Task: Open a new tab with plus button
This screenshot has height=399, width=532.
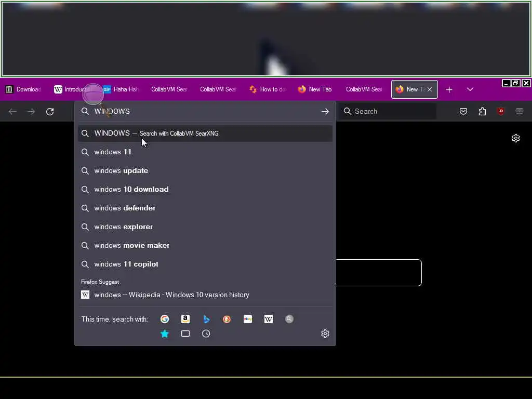Action: (449, 89)
